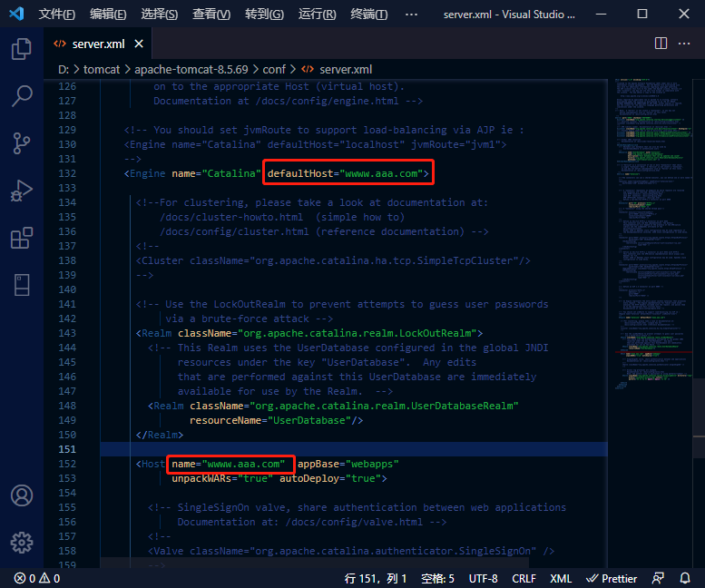The height and width of the screenshot is (588, 705).
Task: Click defaultHost="wwww.aaa.com" attribute text
Action: tap(345, 173)
